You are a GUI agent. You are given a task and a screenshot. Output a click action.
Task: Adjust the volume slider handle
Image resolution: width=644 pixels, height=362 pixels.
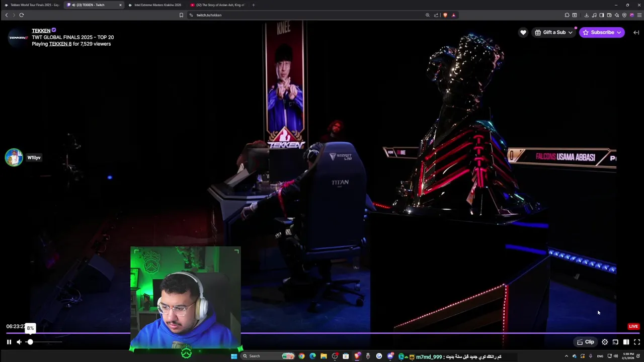tap(30, 342)
